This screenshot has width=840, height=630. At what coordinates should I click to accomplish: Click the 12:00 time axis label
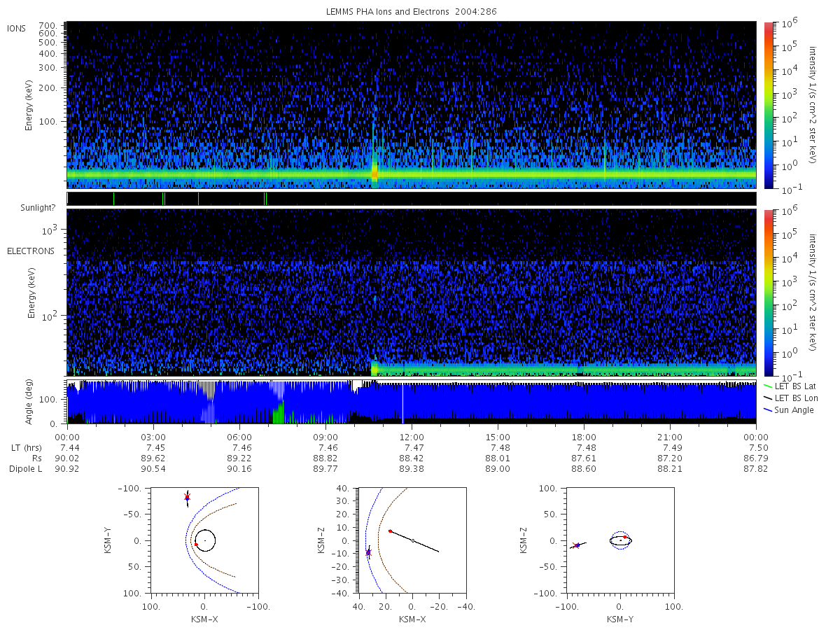412,436
